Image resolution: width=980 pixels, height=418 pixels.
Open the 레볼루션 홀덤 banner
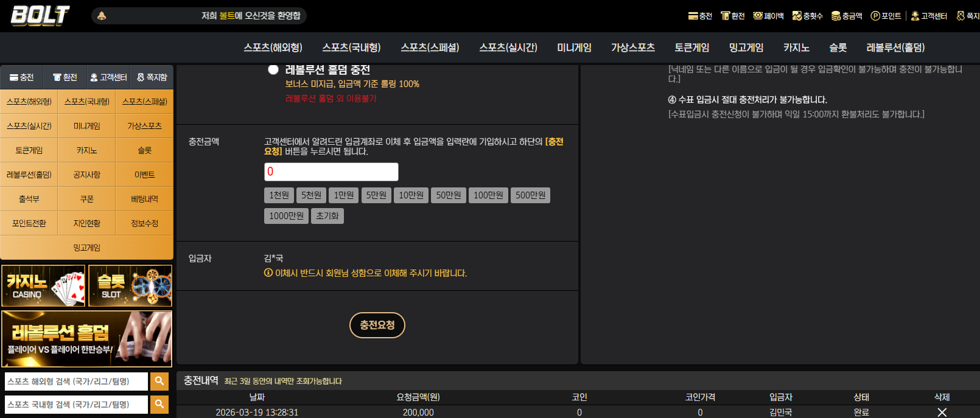click(x=87, y=339)
